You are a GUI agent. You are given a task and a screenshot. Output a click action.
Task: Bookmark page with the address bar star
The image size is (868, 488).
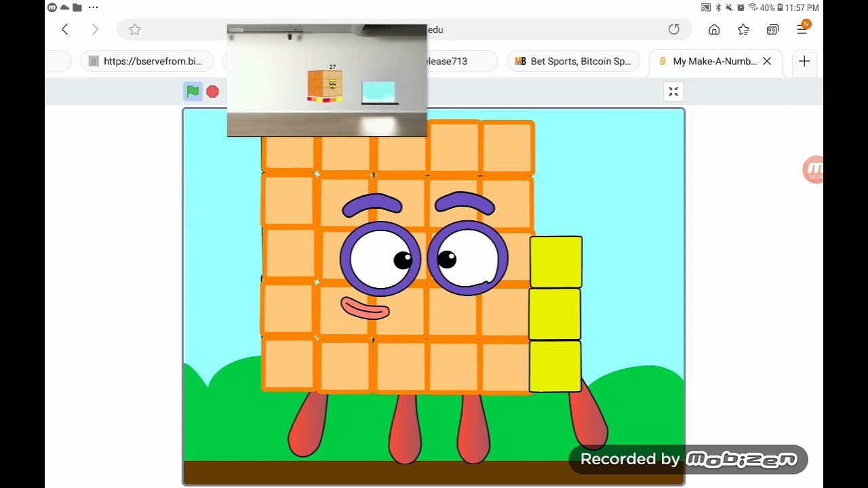[135, 29]
